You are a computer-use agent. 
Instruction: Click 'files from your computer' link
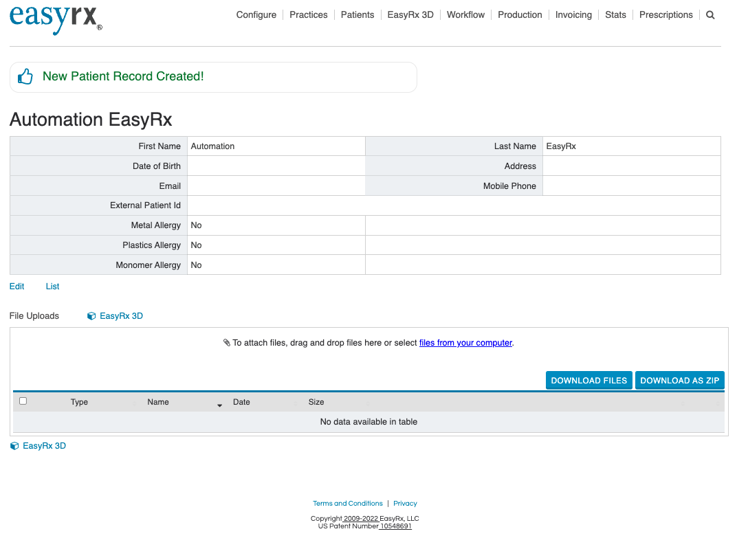(465, 343)
